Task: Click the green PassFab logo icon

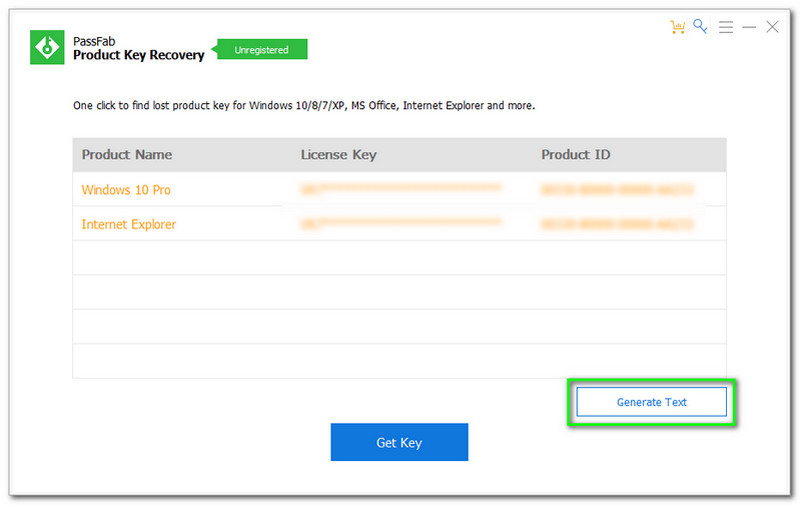Action: pyautogui.click(x=48, y=47)
